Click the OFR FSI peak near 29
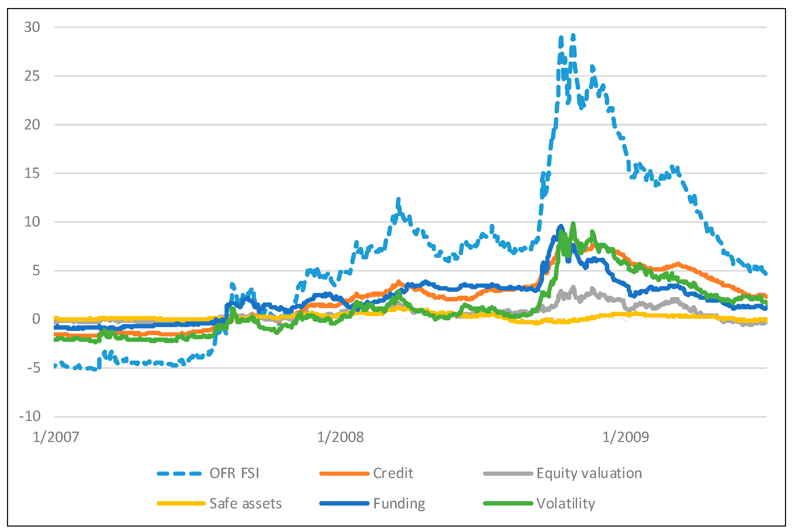 573,36
